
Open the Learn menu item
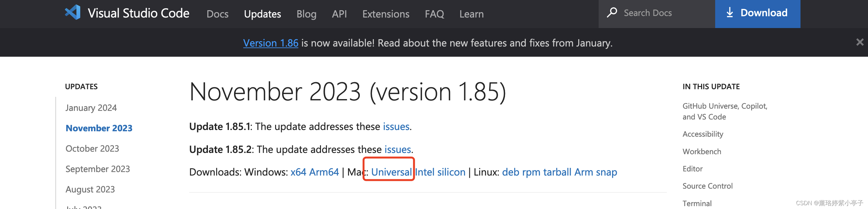[471, 14]
